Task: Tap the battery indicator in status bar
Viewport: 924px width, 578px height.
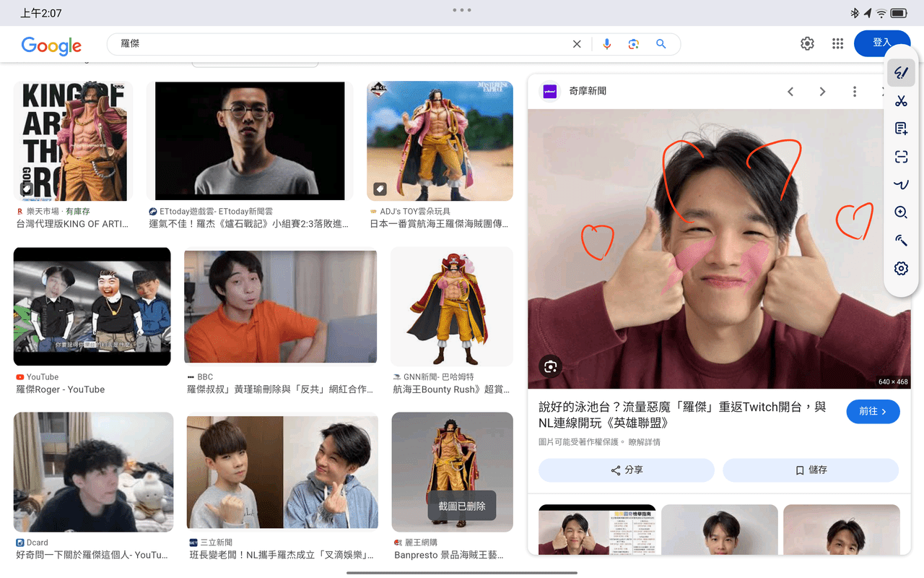Action: 899,13
